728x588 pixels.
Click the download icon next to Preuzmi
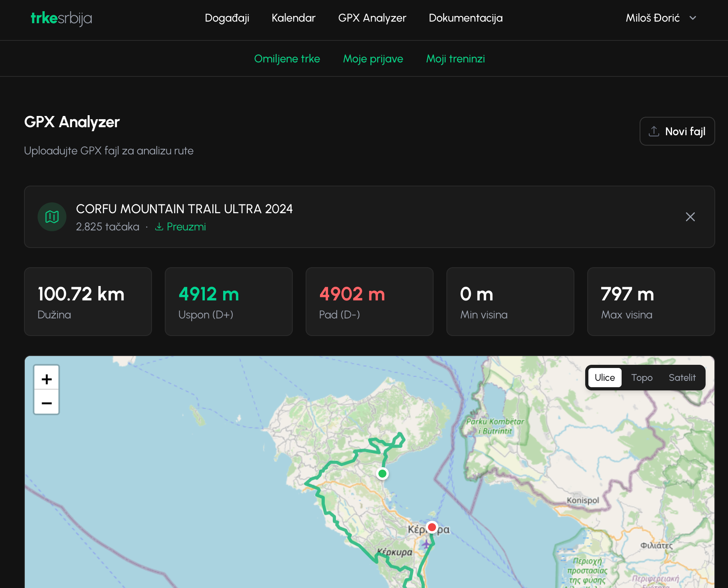tap(159, 226)
